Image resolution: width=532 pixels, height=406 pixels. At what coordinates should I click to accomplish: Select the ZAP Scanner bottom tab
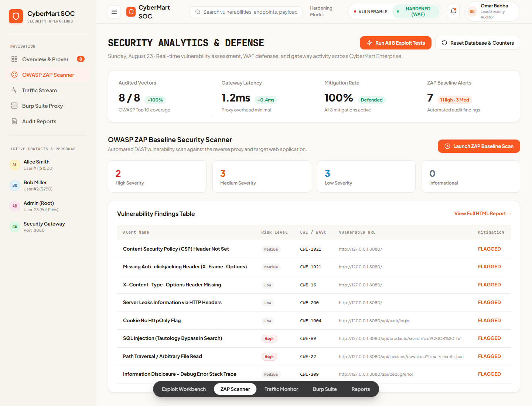pos(235,389)
